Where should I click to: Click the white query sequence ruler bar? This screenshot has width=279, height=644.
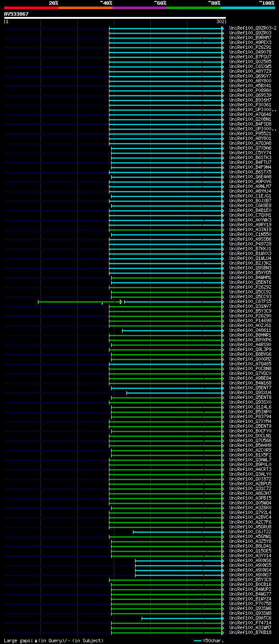pyautogui.click(x=115, y=18)
